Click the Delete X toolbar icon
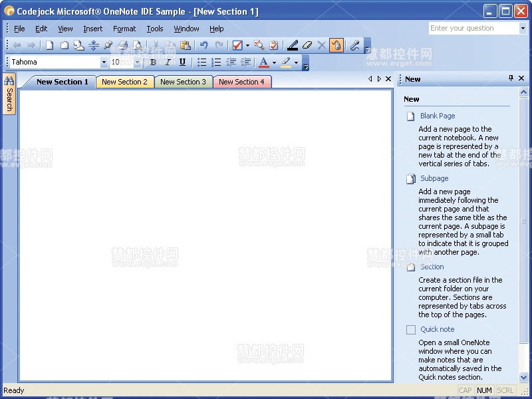Screen dimensions: 532x399 [322, 45]
